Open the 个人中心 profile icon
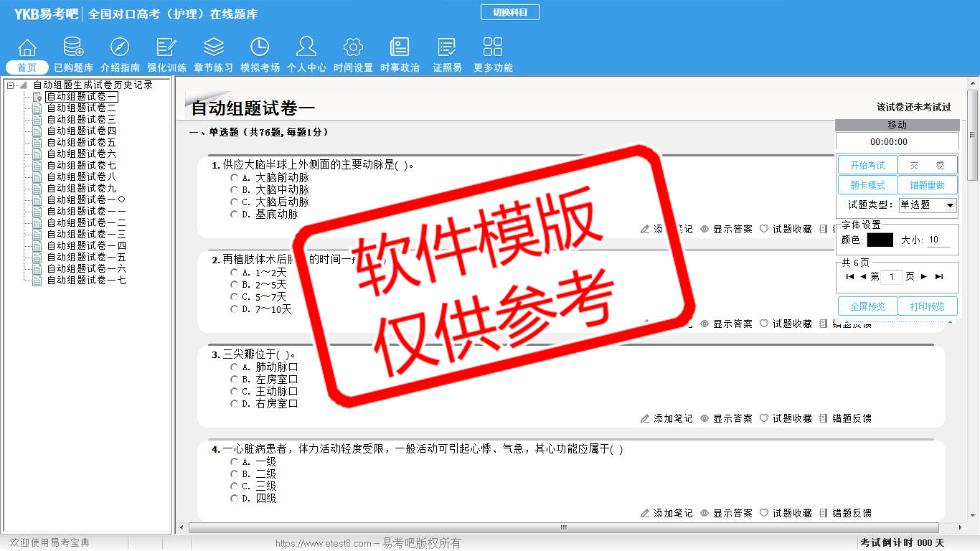This screenshot has height=551, width=980. click(306, 48)
